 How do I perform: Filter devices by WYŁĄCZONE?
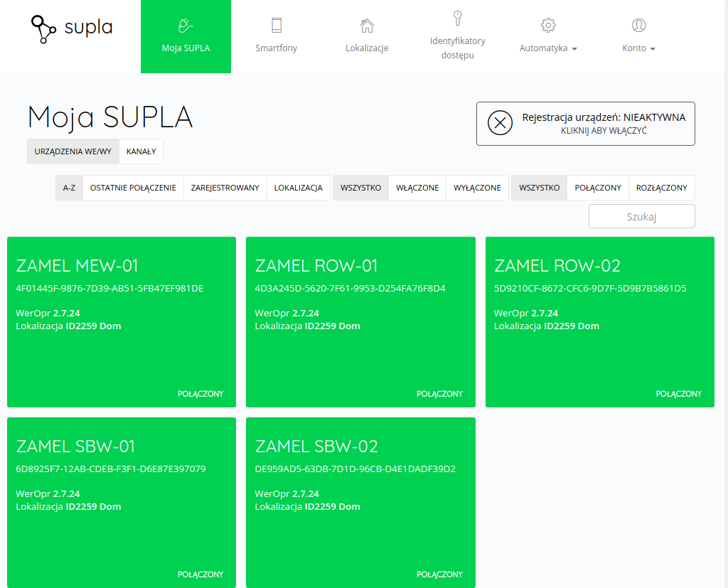[x=477, y=188]
